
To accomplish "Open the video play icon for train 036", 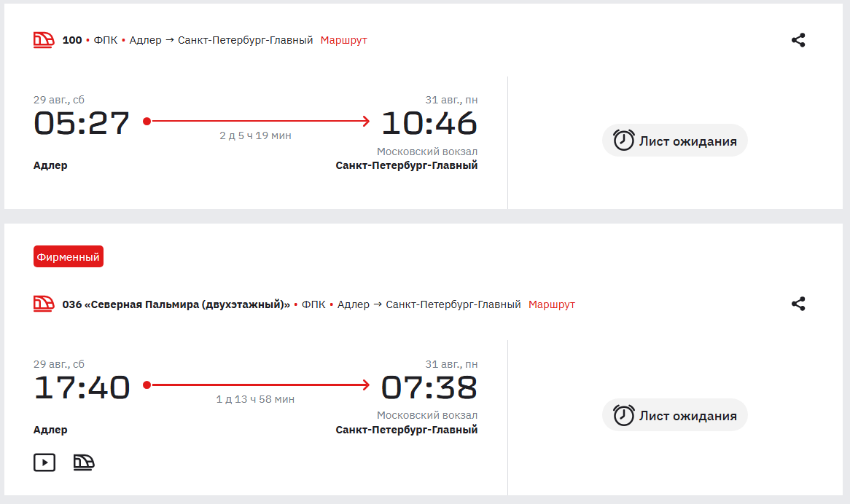I will (44, 462).
